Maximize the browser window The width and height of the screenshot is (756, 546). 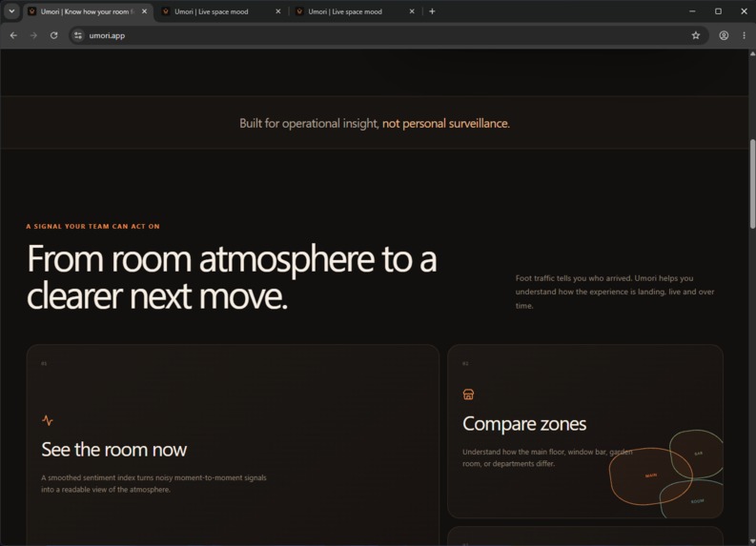tap(719, 11)
